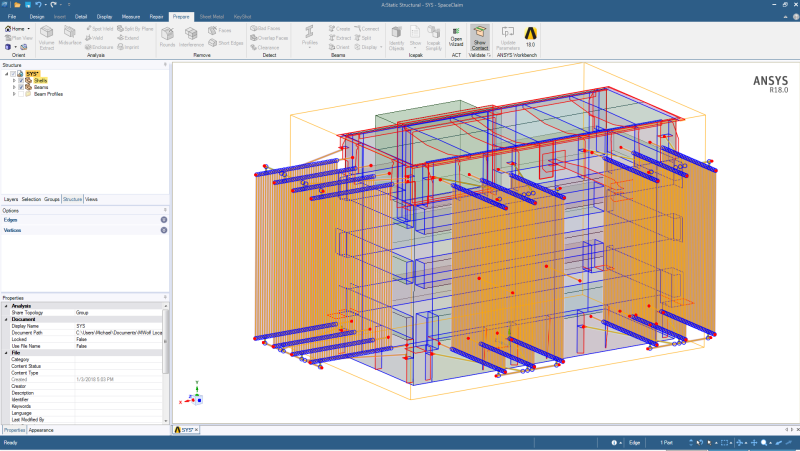Click Bad Faces detect tool
The height and width of the screenshot is (451, 800).
[x=265, y=29]
